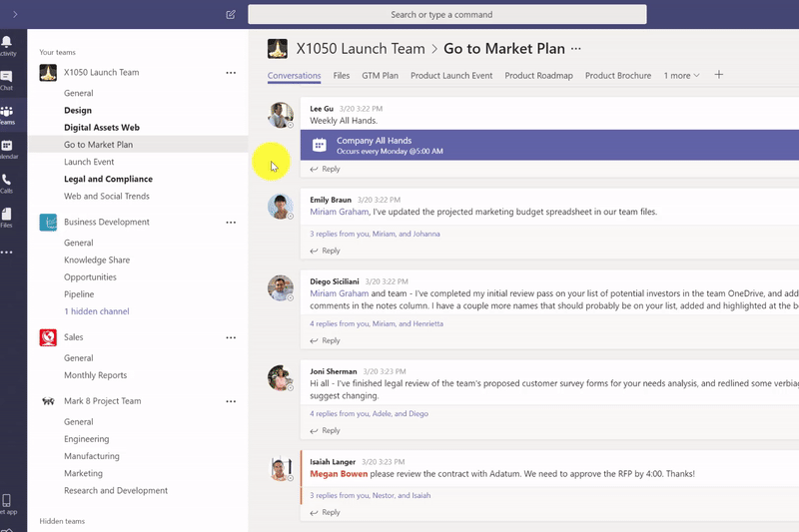Click the Get app phone icon

click(6, 500)
